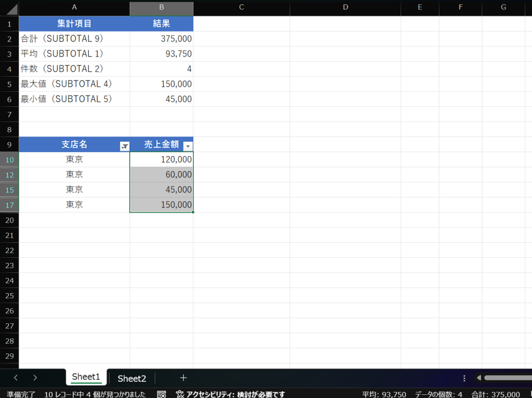Click the 平均: 93,750 status bar text
Screen dimensions: 532x398
pyautogui.click(x=384, y=394)
